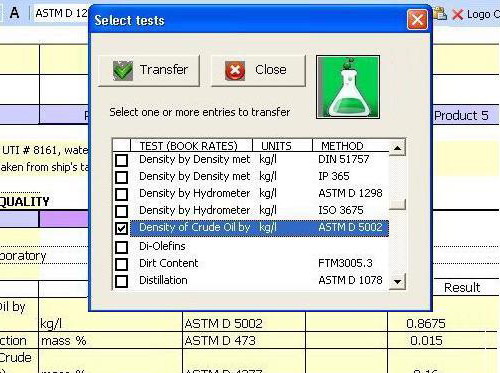Screen dimensions: 500x373
Task: Select the Distillation row text
Action: 163,280
